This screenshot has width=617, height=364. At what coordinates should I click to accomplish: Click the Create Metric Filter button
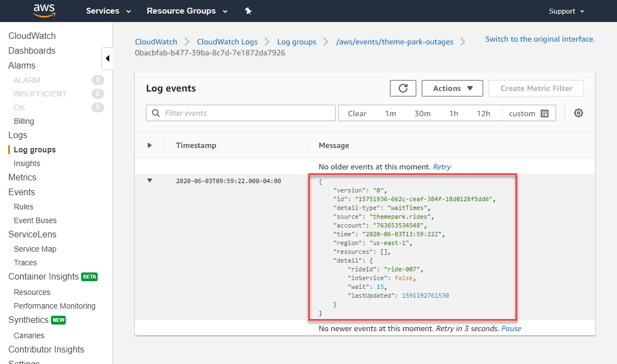pos(536,88)
